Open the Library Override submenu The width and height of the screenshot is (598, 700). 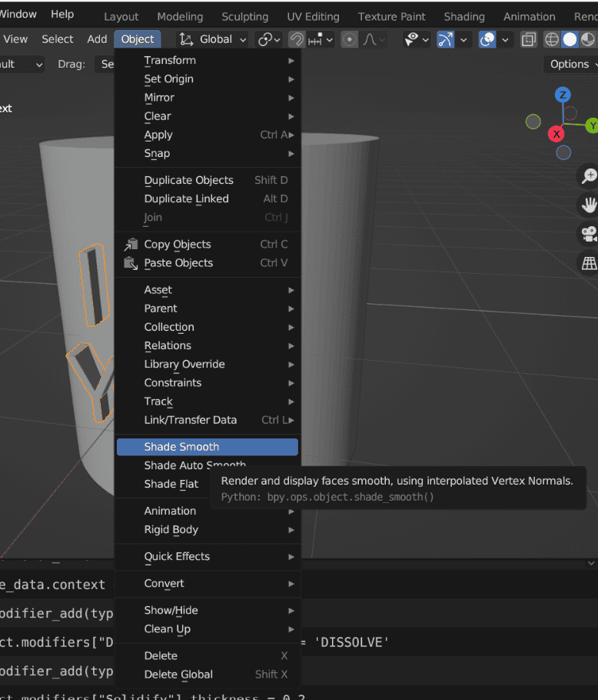pos(208,365)
